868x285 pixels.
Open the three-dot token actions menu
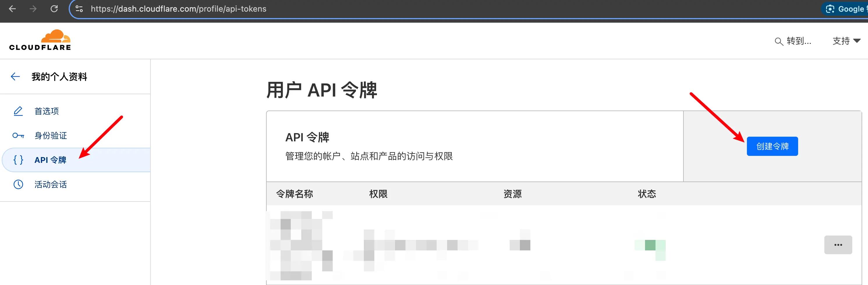coord(838,245)
